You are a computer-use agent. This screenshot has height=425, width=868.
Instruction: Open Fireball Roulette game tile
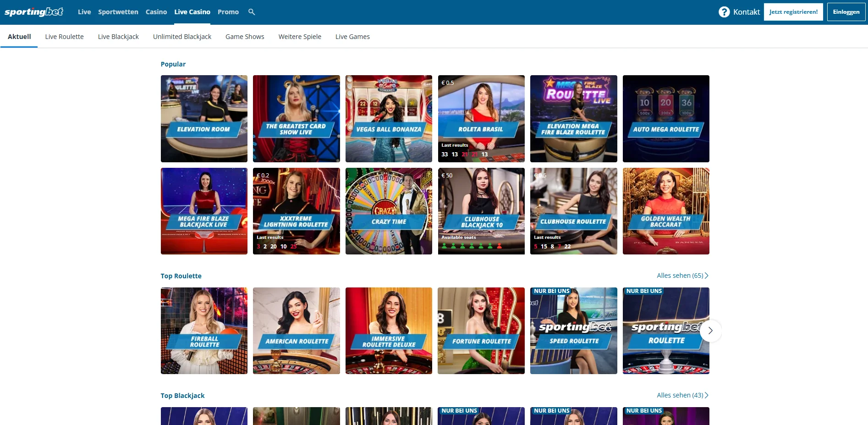(204, 331)
